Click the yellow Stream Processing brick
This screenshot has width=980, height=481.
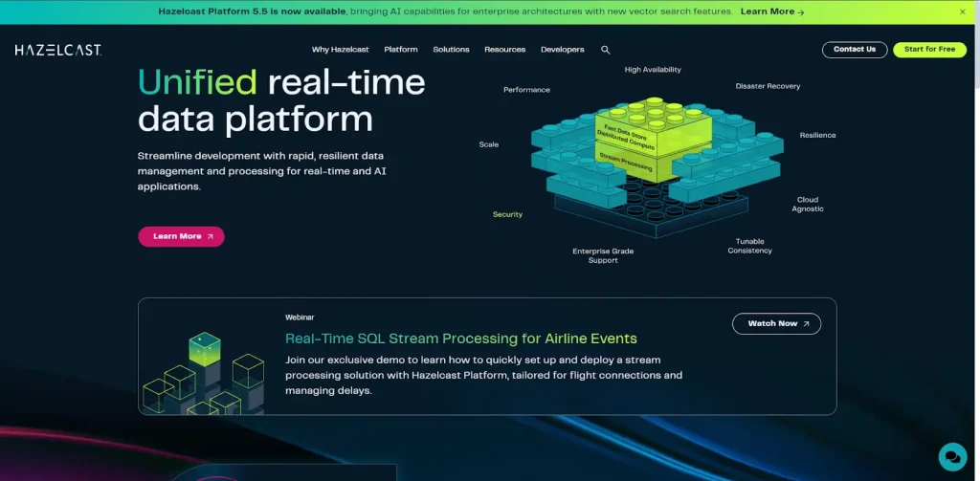[626, 162]
